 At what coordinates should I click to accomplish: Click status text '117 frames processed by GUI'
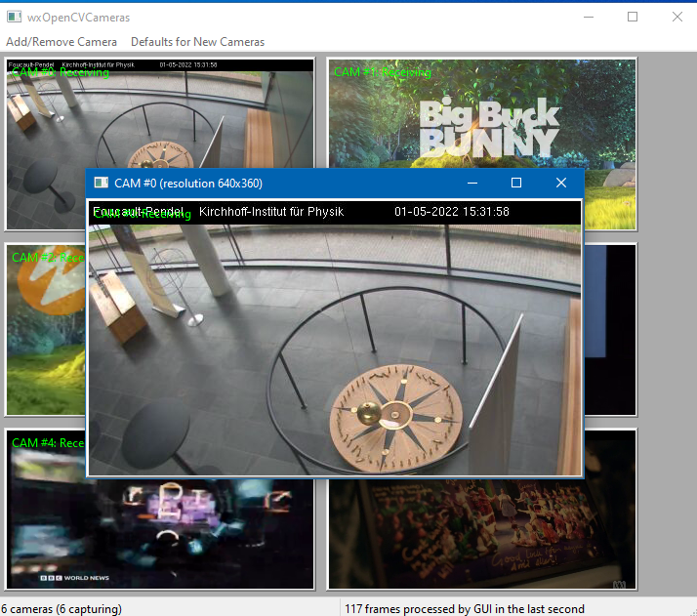(x=465, y=609)
